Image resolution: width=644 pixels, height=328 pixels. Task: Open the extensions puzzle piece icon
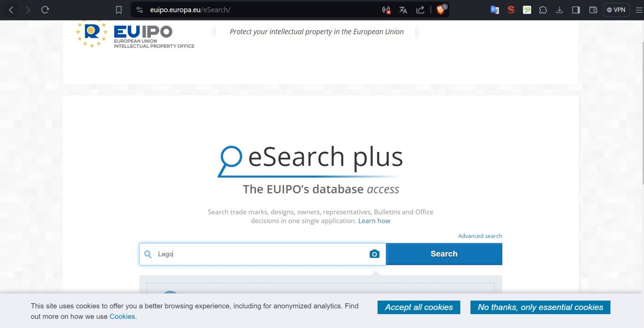pos(543,10)
